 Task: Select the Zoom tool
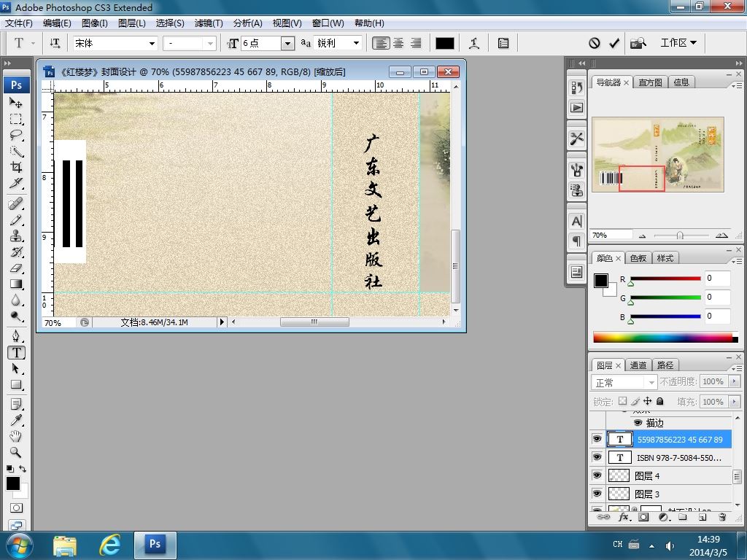pyautogui.click(x=16, y=452)
